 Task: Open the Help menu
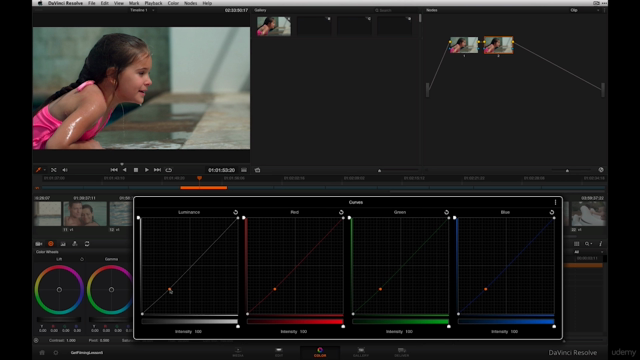coord(207,3)
